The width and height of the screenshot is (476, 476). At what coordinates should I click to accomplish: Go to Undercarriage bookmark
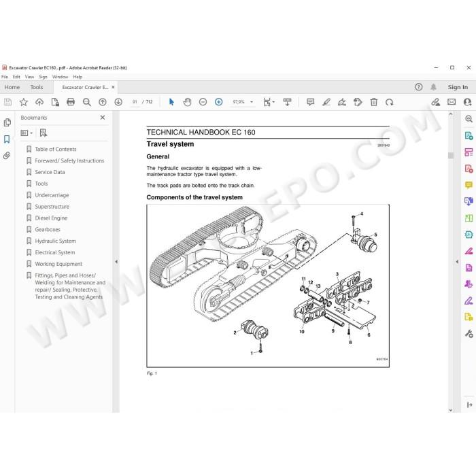point(52,195)
